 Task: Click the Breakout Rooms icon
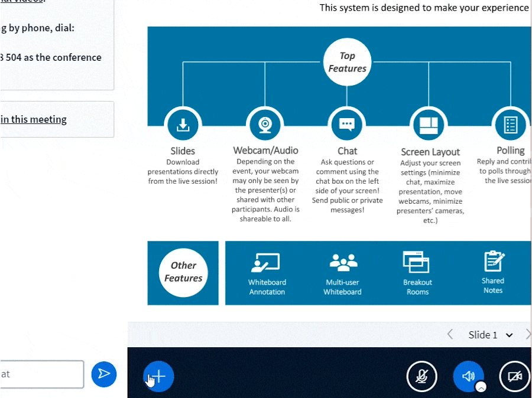[x=417, y=262]
